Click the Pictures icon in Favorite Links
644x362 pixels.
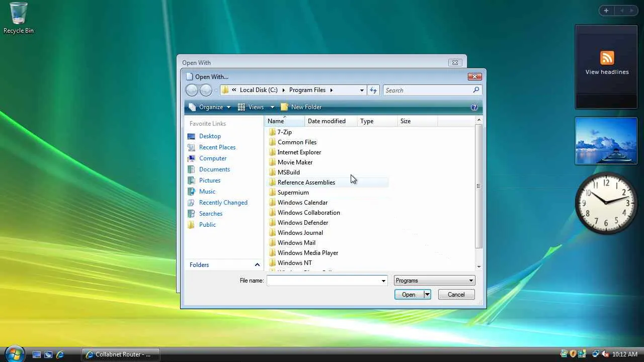[191, 180]
